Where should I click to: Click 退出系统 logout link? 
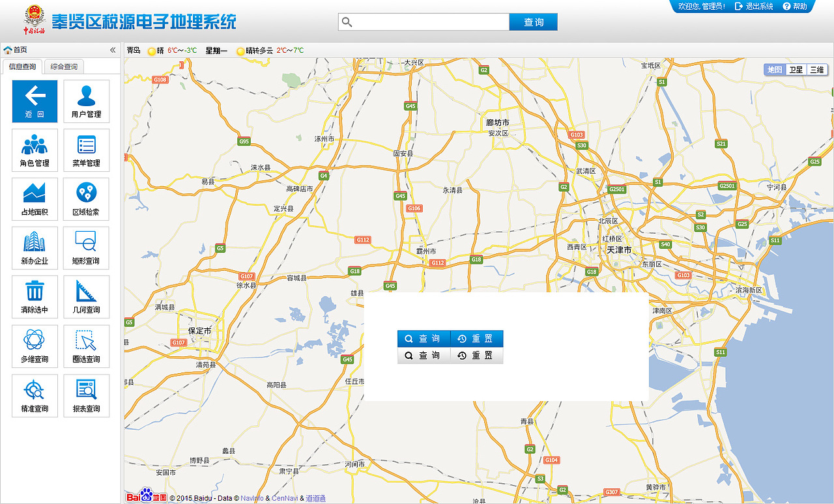click(754, 7)
